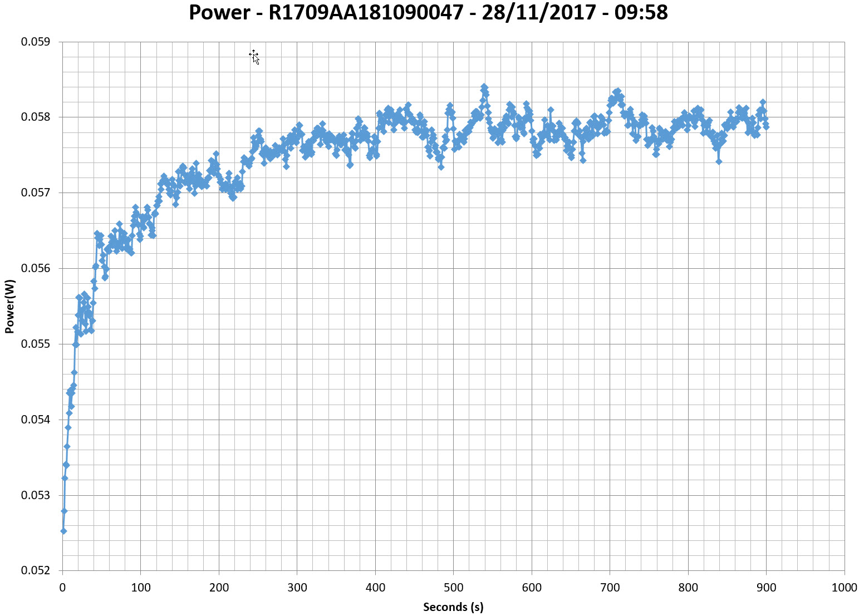Screen dimensions: 859x616
Task: Select the Seconds (s) horizontal axis title
Action: point(453,607)
